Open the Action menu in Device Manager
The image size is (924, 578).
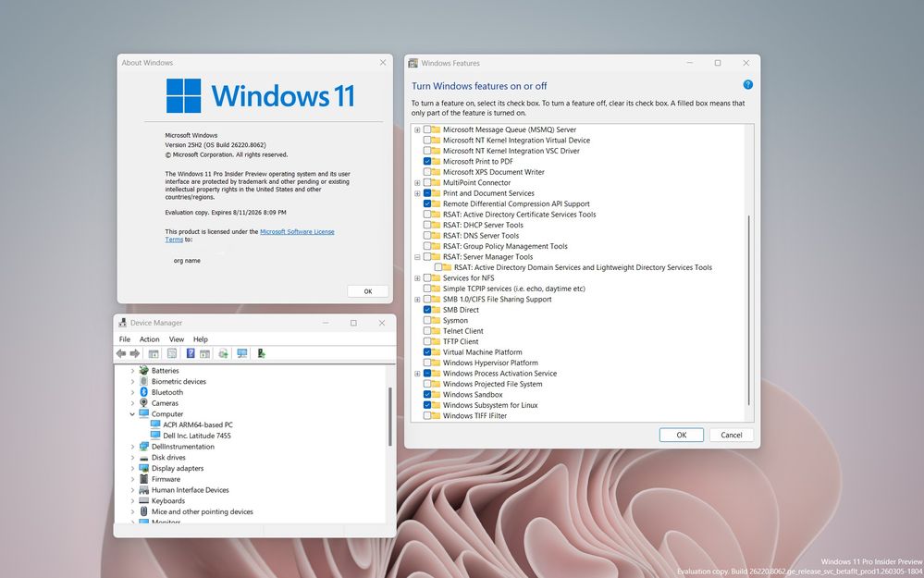149,339
